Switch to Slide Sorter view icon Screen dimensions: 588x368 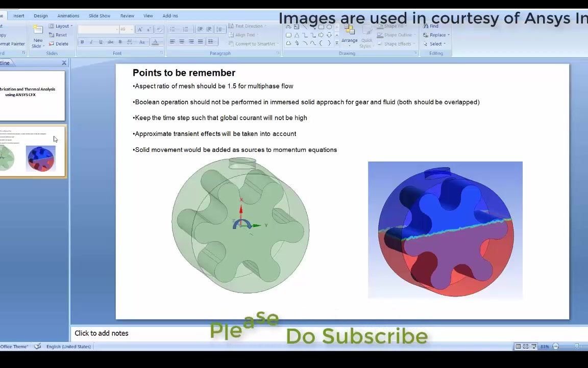point(526,347)
